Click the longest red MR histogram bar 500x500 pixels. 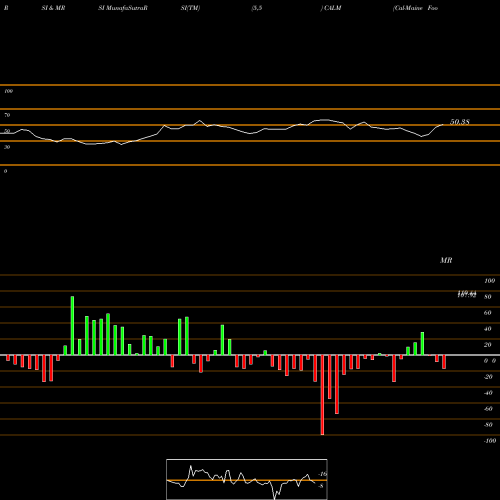pos(322,395)
